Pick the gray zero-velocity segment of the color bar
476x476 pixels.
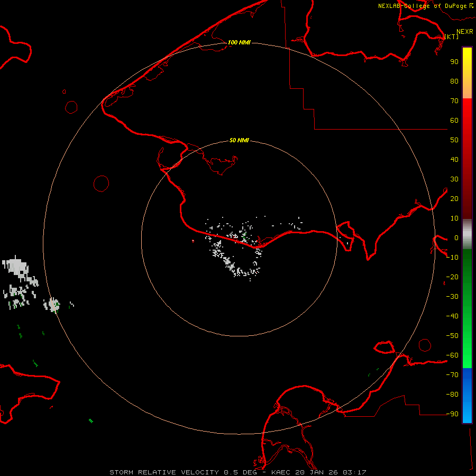467,234
